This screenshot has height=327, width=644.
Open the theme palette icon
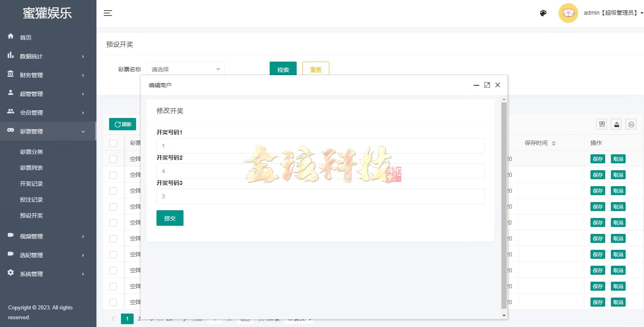[543, 13]
